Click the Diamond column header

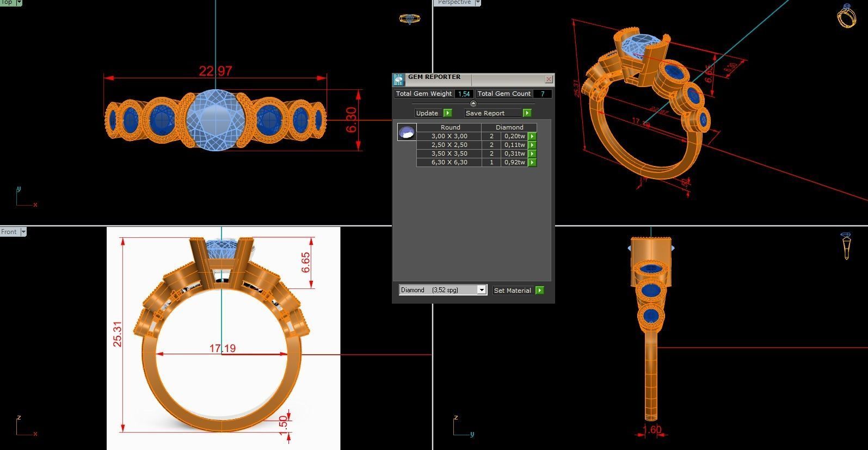(509, 127)
